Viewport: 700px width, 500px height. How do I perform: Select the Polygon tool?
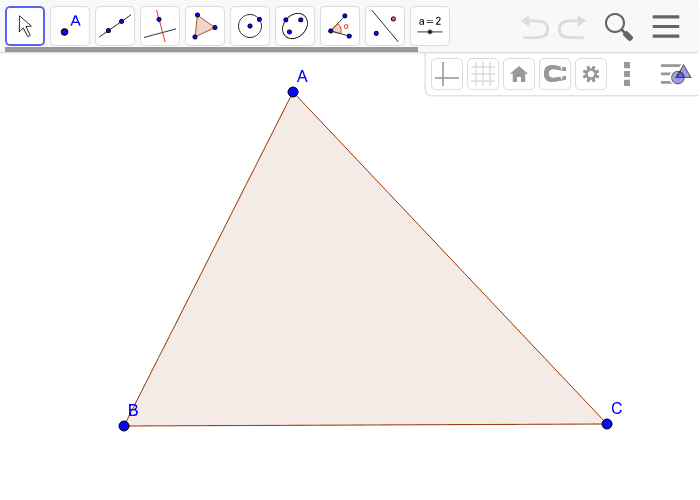point(205,26)
